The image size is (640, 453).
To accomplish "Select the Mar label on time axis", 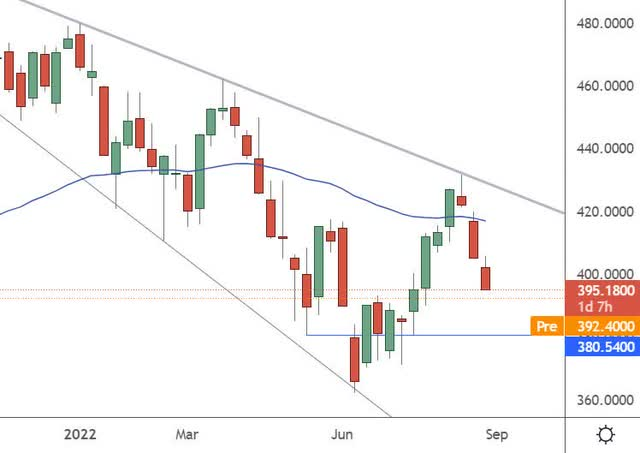I will (187, 434).
